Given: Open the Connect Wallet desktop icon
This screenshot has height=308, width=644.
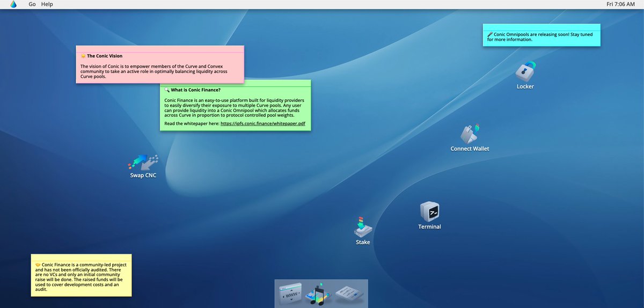Looking at the screenshot, I should (x=470, y=134).
